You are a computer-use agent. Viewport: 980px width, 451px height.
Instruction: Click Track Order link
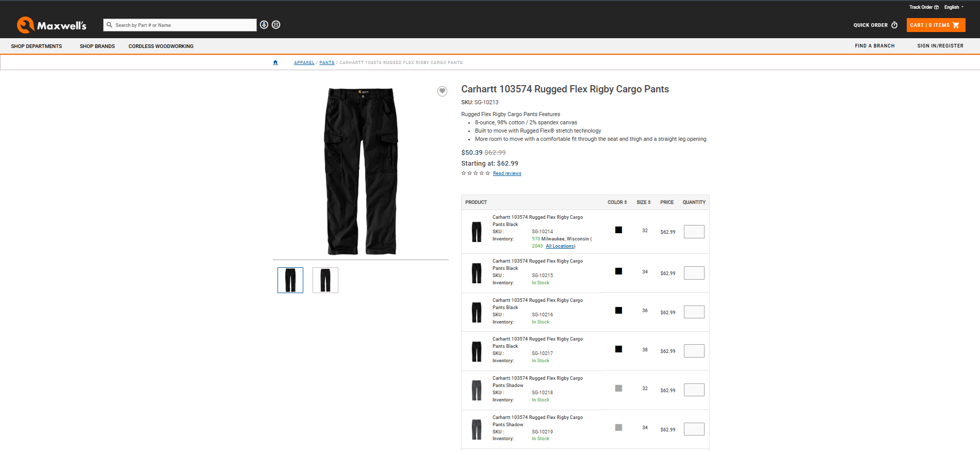coord(924,7)
